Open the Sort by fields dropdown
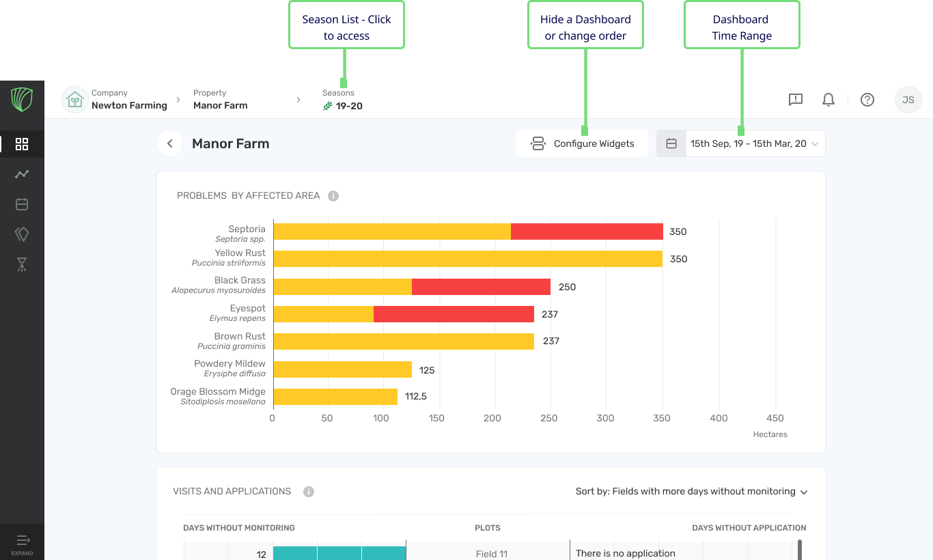The width and height of the screenshot is (933, 560). pos(691,492)
